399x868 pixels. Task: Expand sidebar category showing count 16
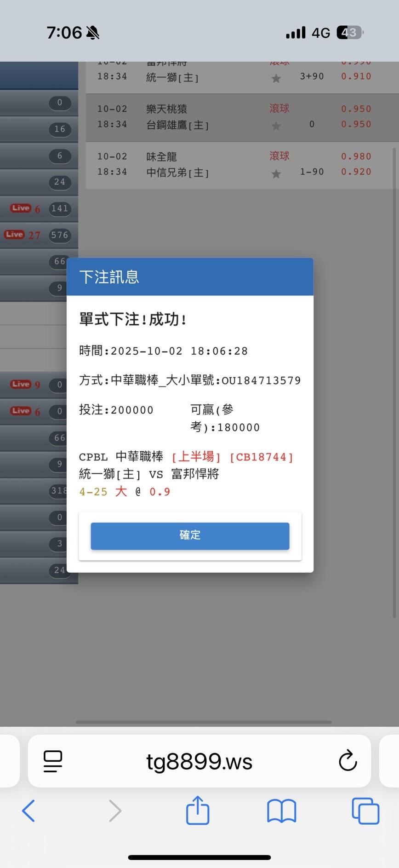(x=39, y=129)
